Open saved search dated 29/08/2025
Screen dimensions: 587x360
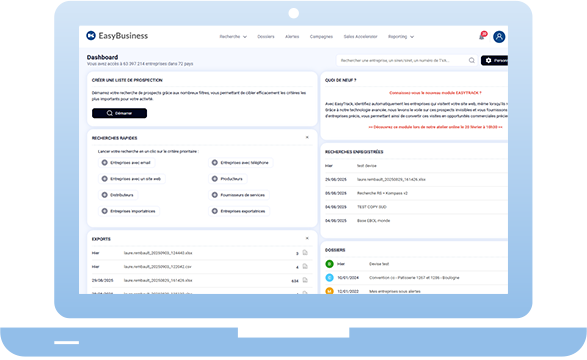coord(391,180)
